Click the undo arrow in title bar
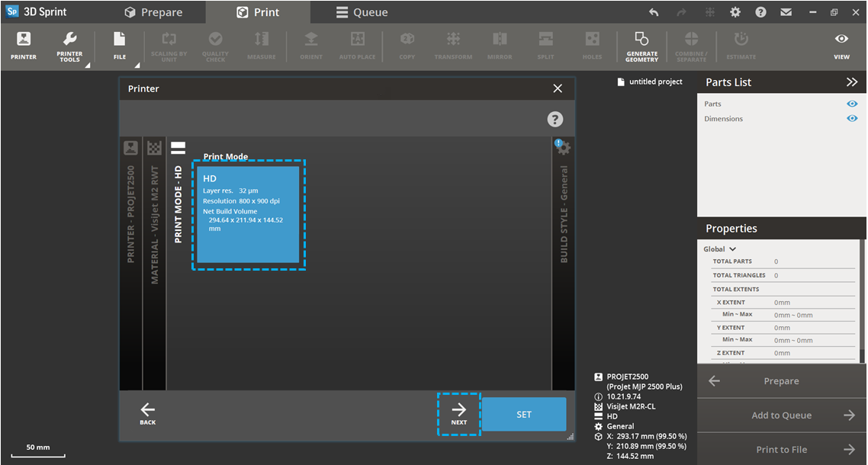Screen dimensions: 868x465 pos(654,12)
